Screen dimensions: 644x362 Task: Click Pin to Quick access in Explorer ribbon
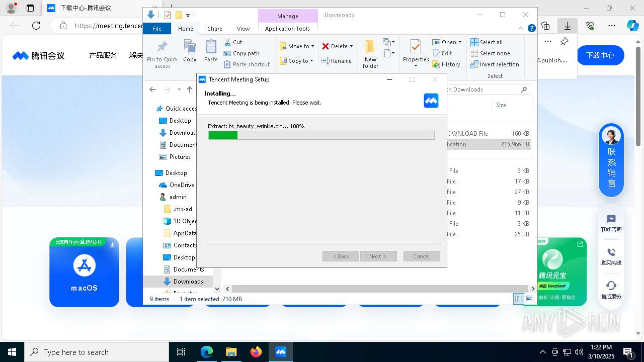pyautogui.click(x=162, y=54)
